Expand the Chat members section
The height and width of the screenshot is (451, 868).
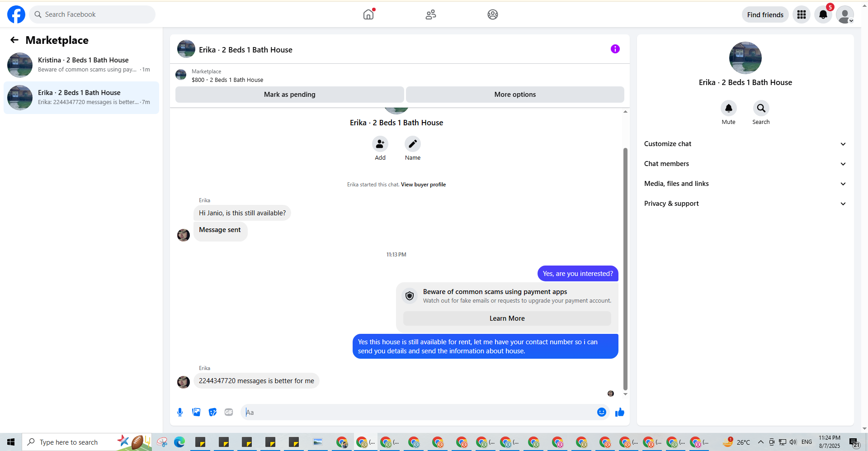click(x=745, y=164)
